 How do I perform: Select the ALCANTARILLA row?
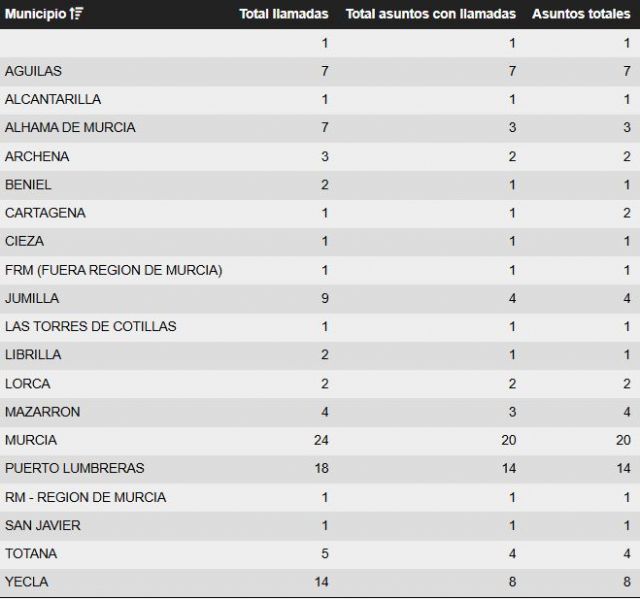(x=52, y=99)
